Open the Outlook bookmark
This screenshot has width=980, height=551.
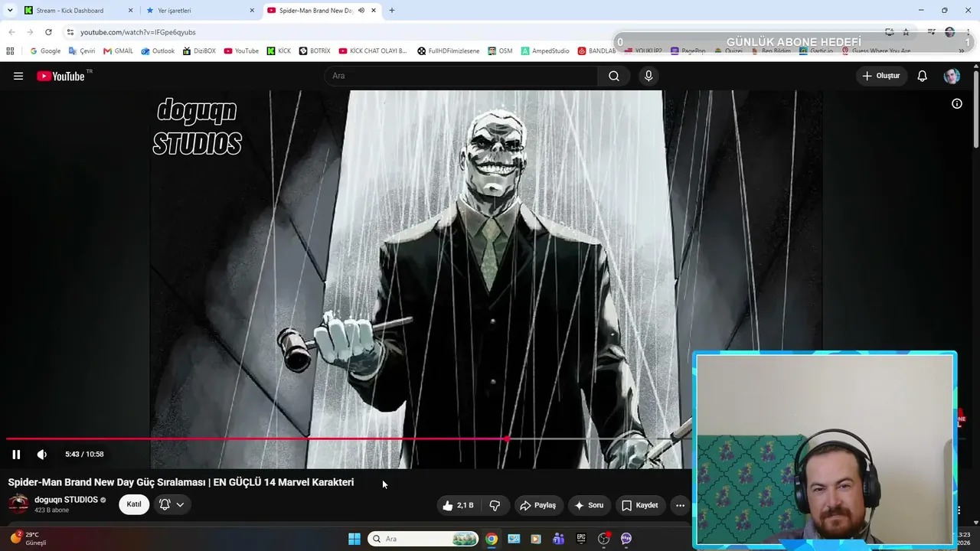(158, 51)
